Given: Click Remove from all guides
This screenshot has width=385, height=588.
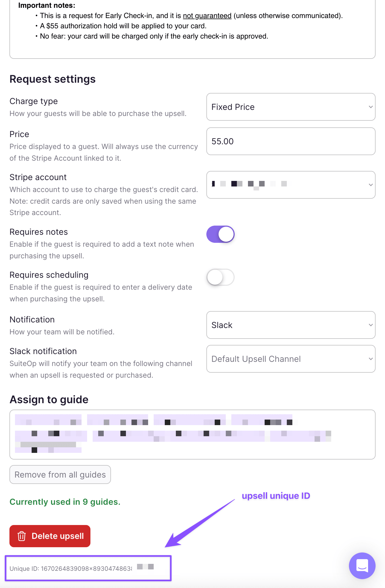Looking at the screenshot, I should (x=60, y=475).
